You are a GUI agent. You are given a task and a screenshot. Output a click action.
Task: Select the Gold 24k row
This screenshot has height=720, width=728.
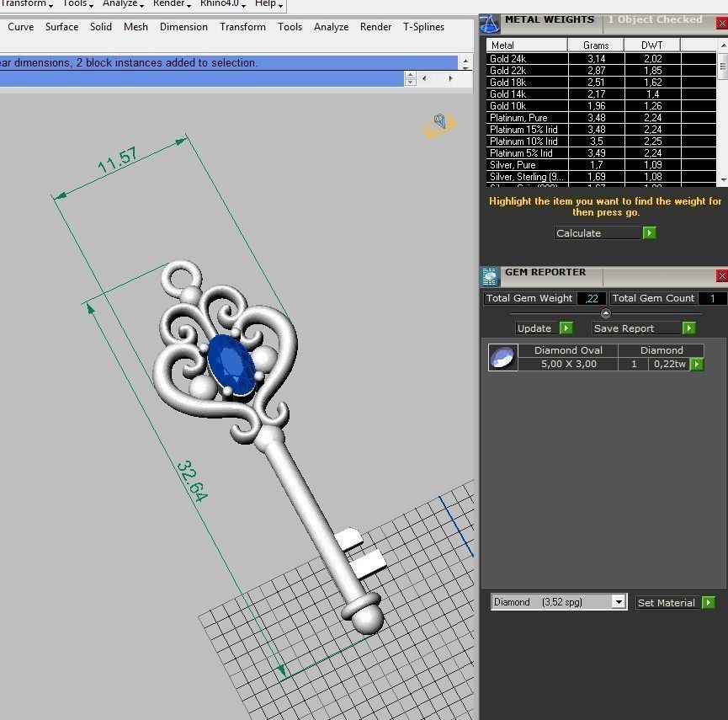pos(601,59)
